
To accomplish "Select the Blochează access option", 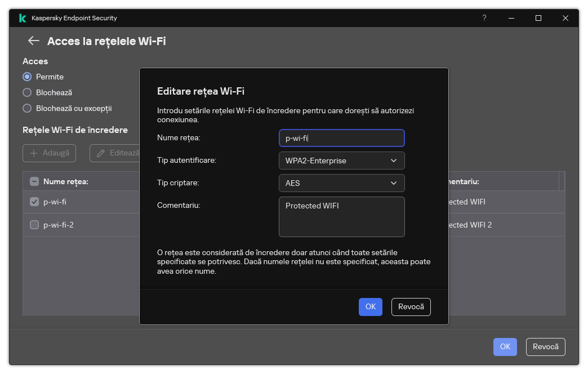I will point(26,92).
